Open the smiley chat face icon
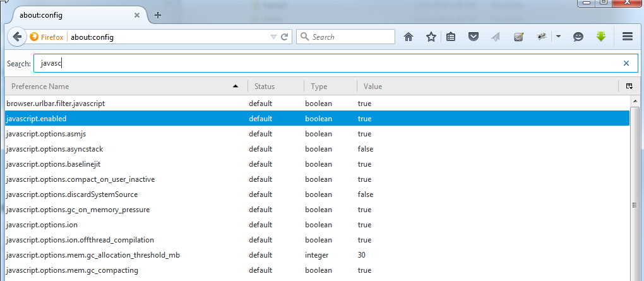 [x=578, y=37]
